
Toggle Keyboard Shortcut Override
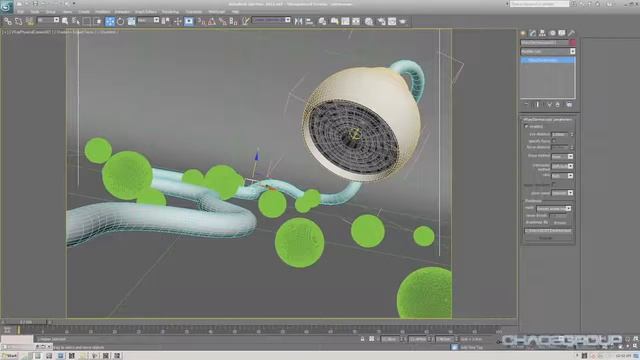[x=189, y=21]
